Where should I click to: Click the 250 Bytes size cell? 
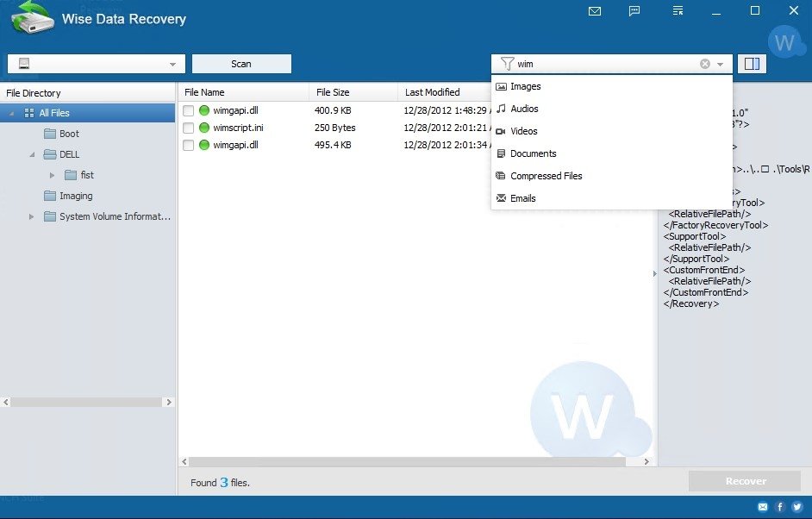point(335,128)
